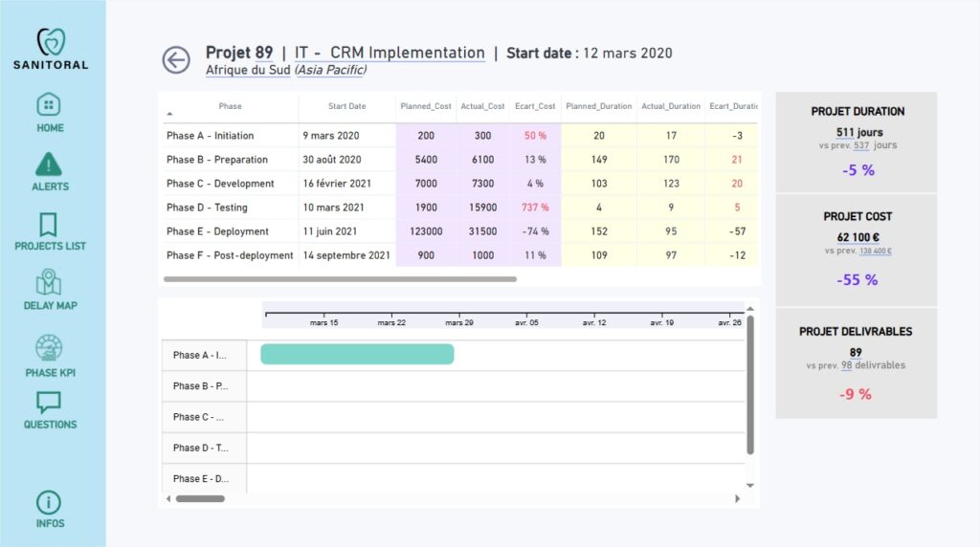The height and width of the screenshot is (547, 980).
Task: Open the Home icon in sidebar
Action: (49, 104)
